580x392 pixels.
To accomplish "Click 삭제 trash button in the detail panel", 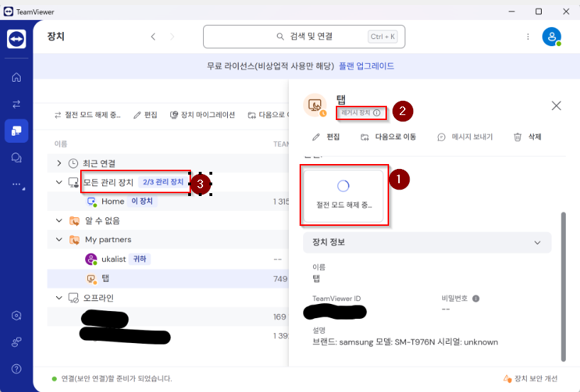I will point(527,137).
